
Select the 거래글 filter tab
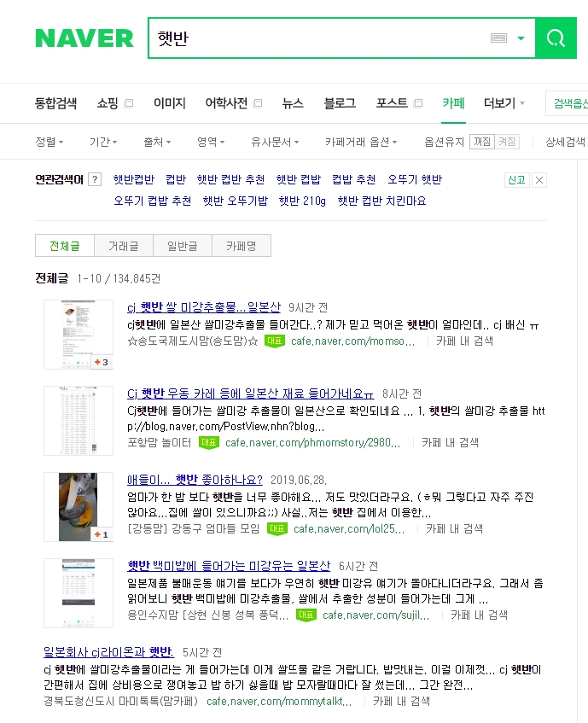pos(124,245)
